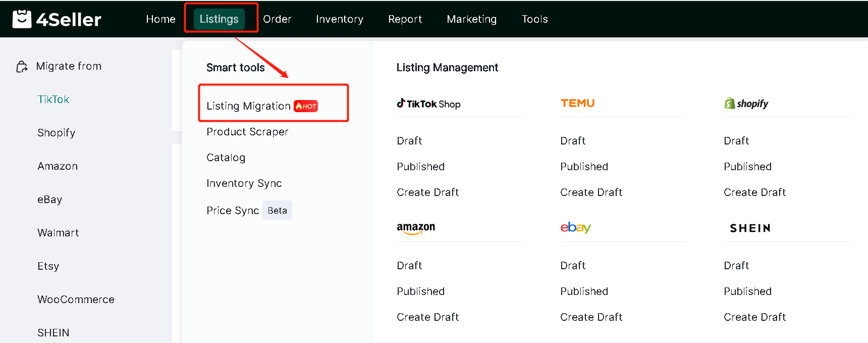The height and width of the screenshot is (343, 868).
Task: Click Create Draft under eBay
Action: pos(591,317)
